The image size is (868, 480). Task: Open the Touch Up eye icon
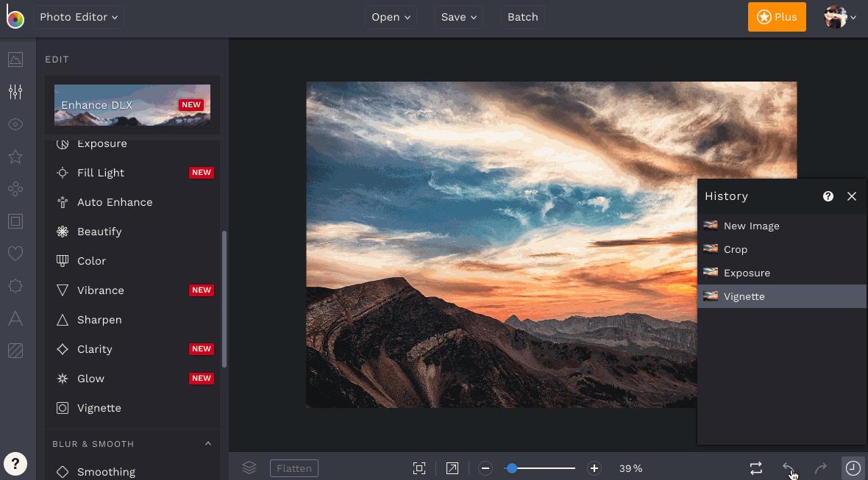(x=15, y=124)
